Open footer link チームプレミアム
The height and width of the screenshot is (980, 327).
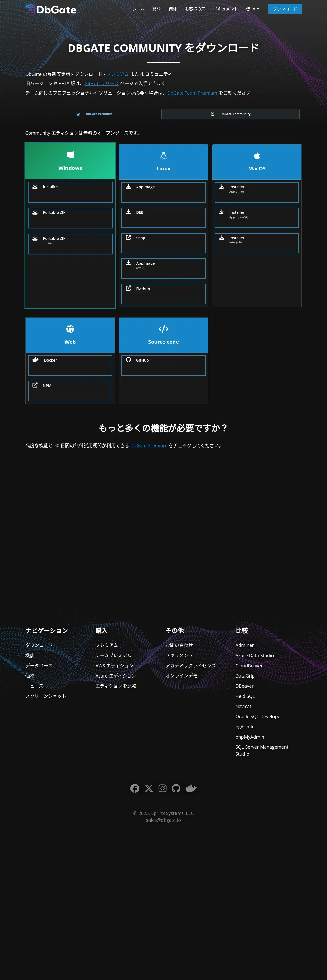pyautogui.click(x=113, y=655)
